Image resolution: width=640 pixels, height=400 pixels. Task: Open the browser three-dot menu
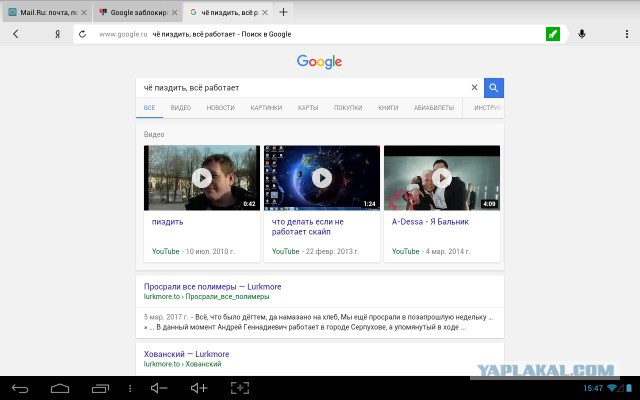tap(627, 34)
